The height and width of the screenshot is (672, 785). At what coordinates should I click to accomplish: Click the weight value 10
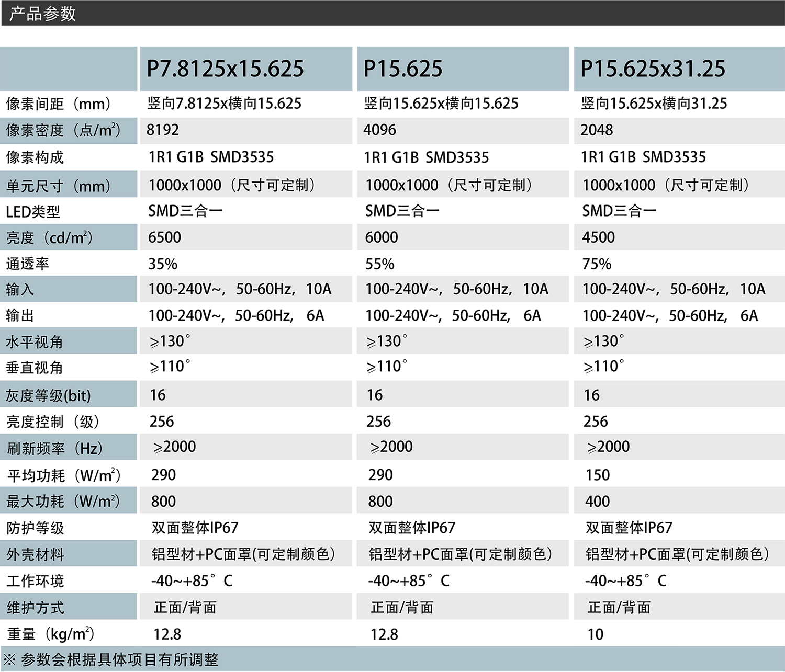click(595, 634)
